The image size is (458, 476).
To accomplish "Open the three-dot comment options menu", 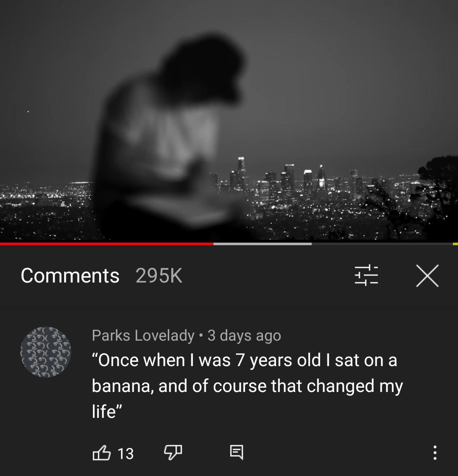I will click(x=435, y=453).
